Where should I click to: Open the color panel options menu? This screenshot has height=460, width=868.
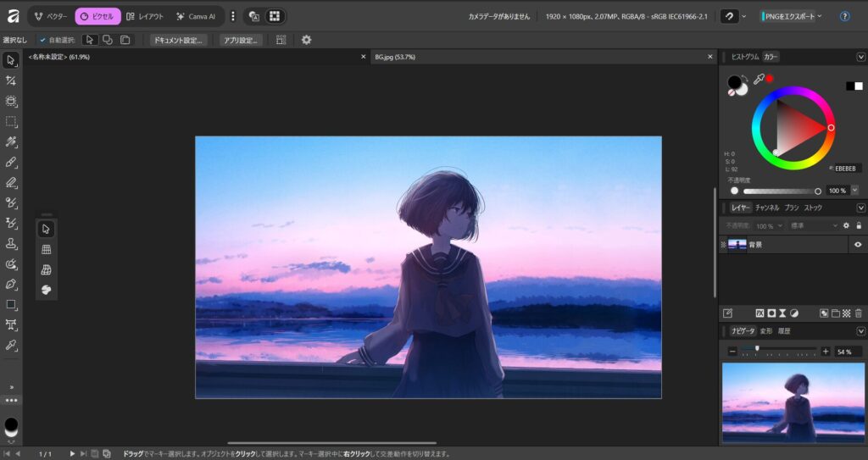(x=860, y=57)
